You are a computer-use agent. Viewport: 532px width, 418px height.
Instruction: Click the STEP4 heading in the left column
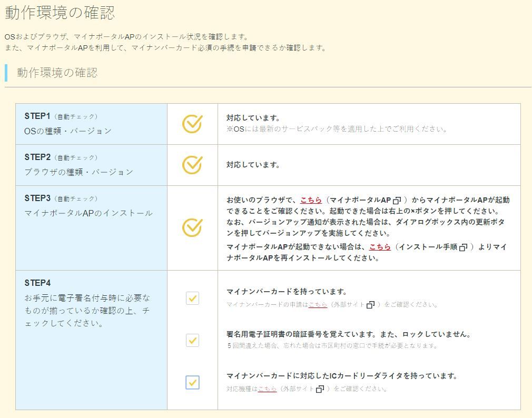coord(37,283)
